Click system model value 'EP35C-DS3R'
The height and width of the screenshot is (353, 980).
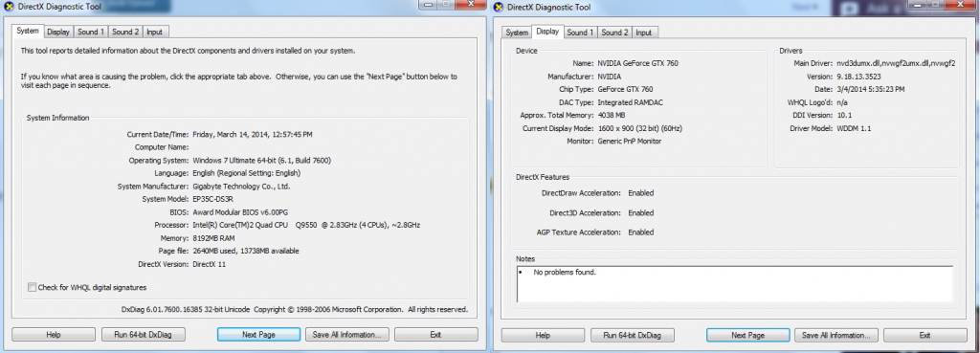(x=212, y=199)
